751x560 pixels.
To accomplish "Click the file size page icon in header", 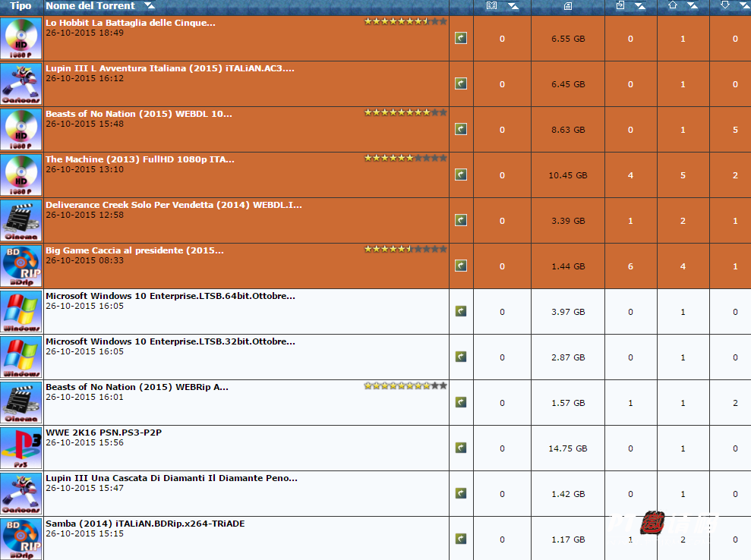I will coord(567,6).
